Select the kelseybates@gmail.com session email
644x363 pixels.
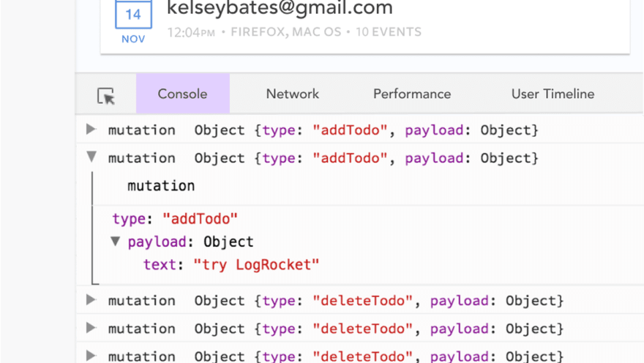tap(280, 8)
